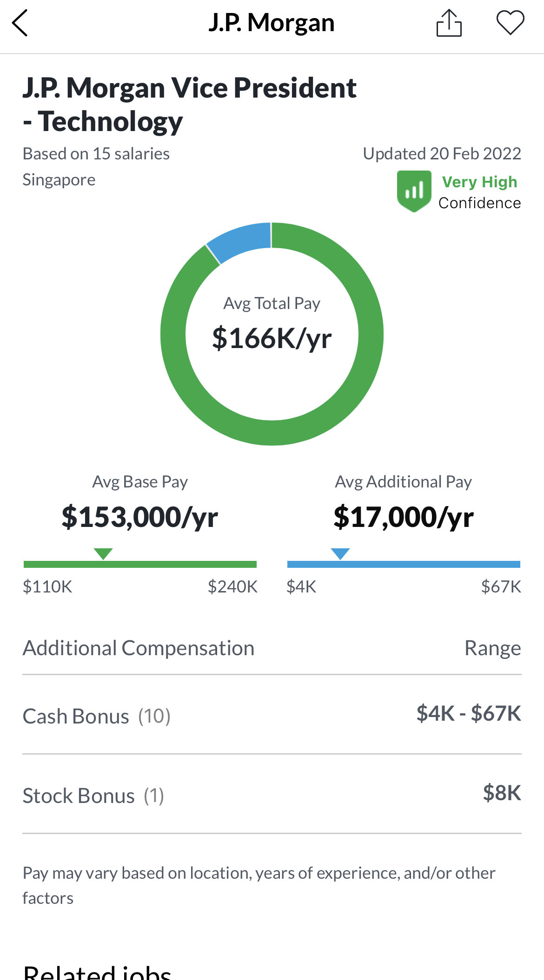Screen dimensions: 544x980
Task: Tap the Related jobs heading
Action: 97,972
